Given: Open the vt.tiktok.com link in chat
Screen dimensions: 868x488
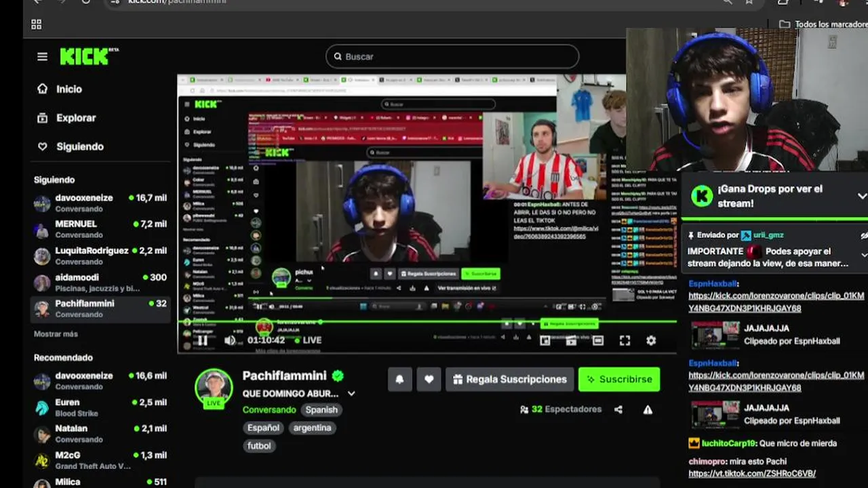Looking at the screenshot, I should (x=752, y=474).
